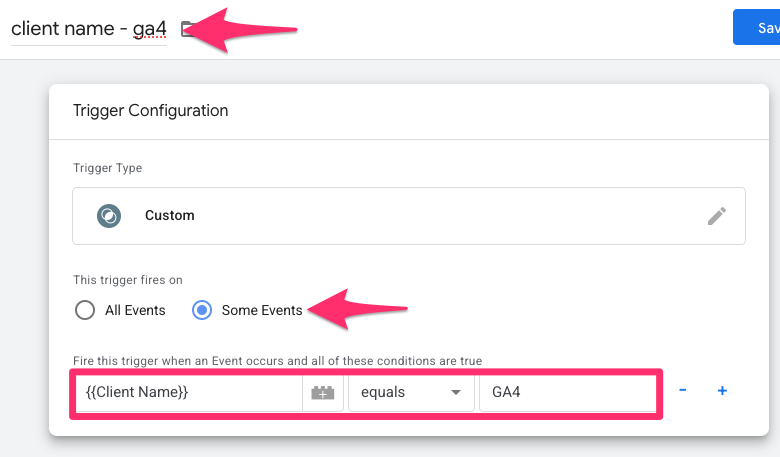Click the Custom trigger type circle icon
The image size is (780, 457).
pos(109,216)
